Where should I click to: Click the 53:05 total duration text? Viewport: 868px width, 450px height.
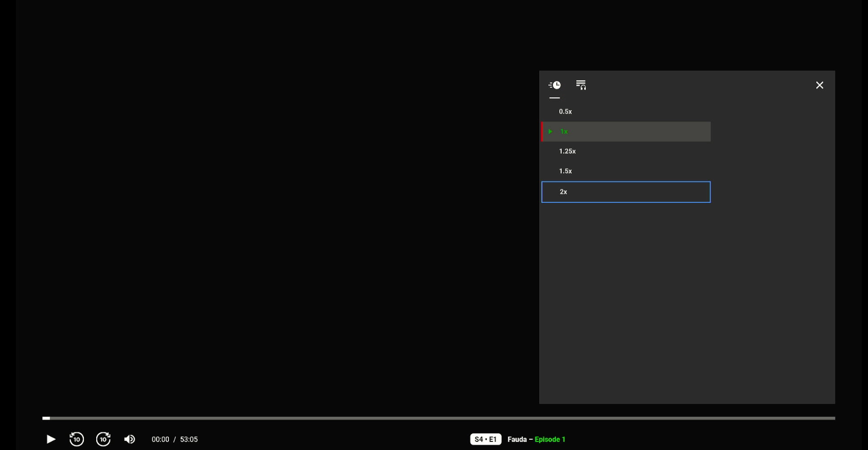point(189,439)
